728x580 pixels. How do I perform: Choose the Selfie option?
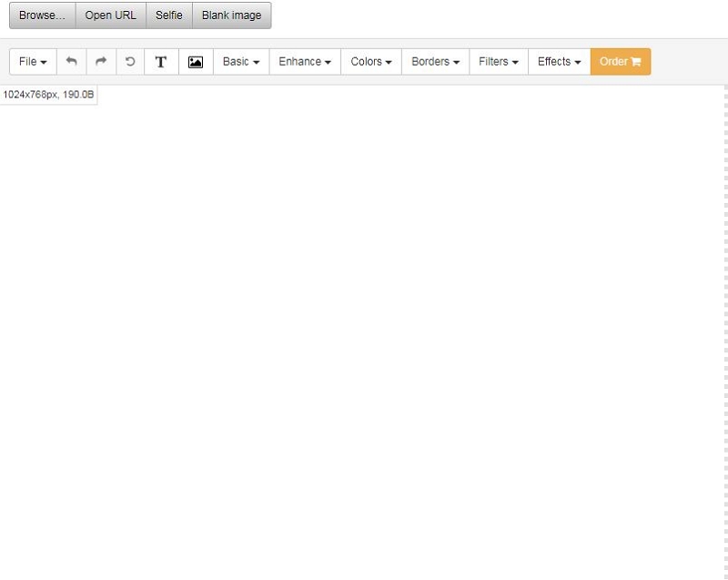click(x=169, y=15)
